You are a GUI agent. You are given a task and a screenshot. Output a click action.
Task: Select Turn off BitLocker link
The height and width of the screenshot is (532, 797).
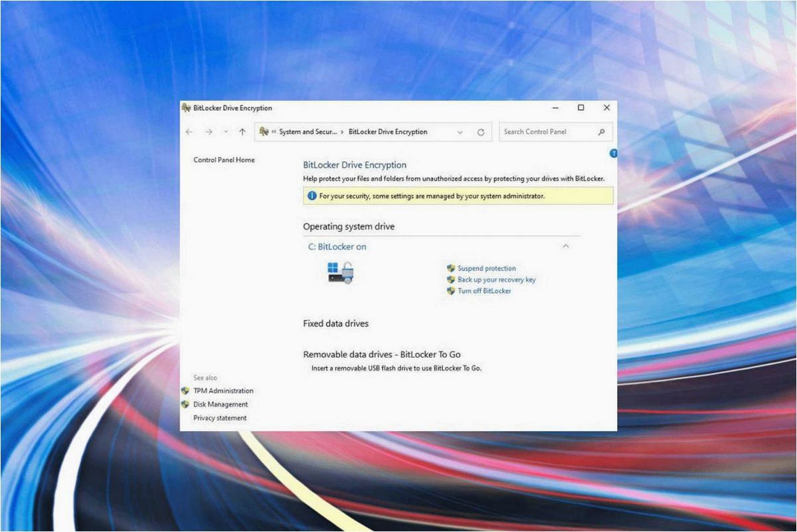(484, 291)
